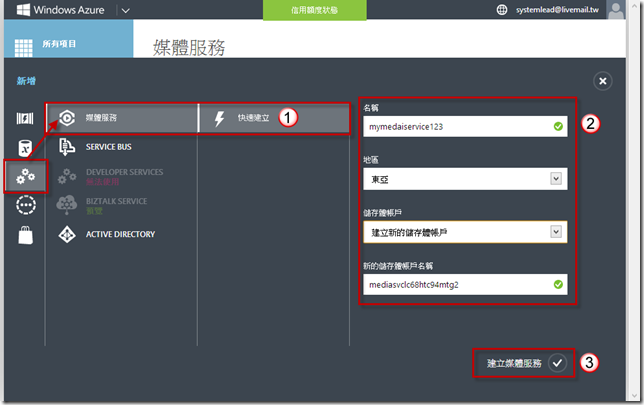Image resolution: width=644 pixels, height=405 pixels.
Task: Select the Quick Create option
Action: [274, 118]
